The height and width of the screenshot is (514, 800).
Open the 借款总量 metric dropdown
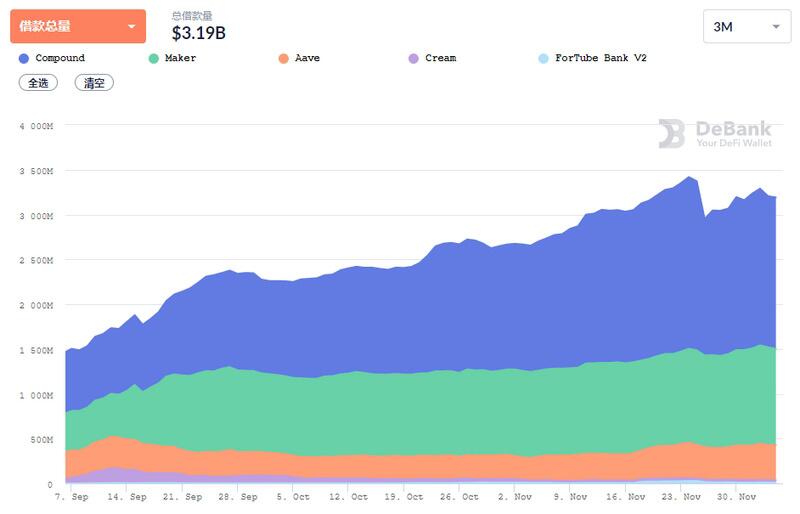(x=78, y=26)
